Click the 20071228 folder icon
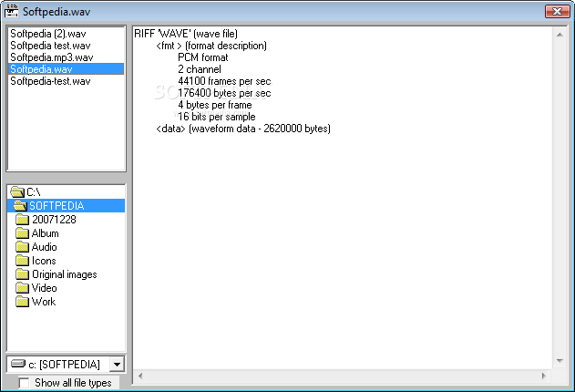This screenshot has height=392, width=575. [23, 220]
